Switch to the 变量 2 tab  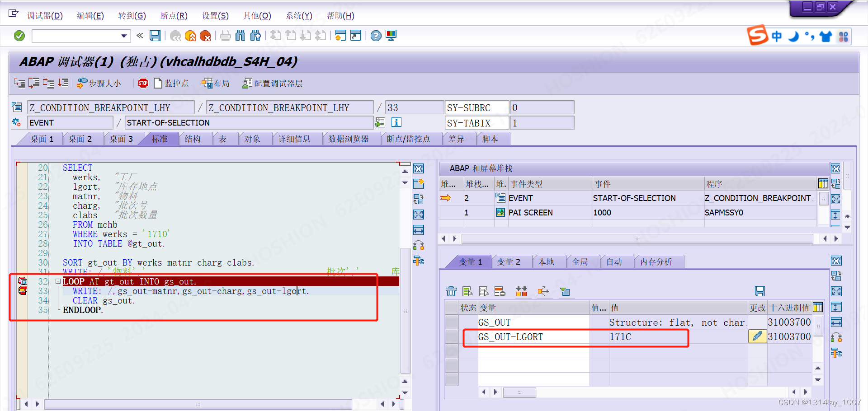click(509, 262)
